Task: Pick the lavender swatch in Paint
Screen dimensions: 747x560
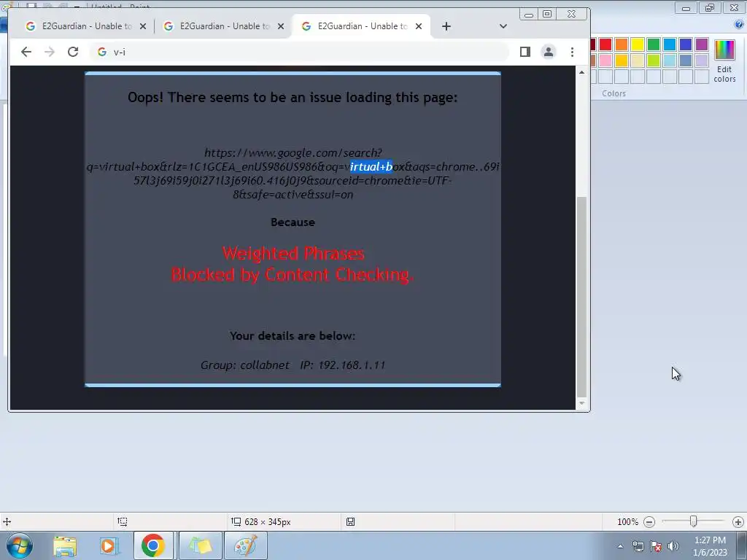Action: click(x=702, y=61)
